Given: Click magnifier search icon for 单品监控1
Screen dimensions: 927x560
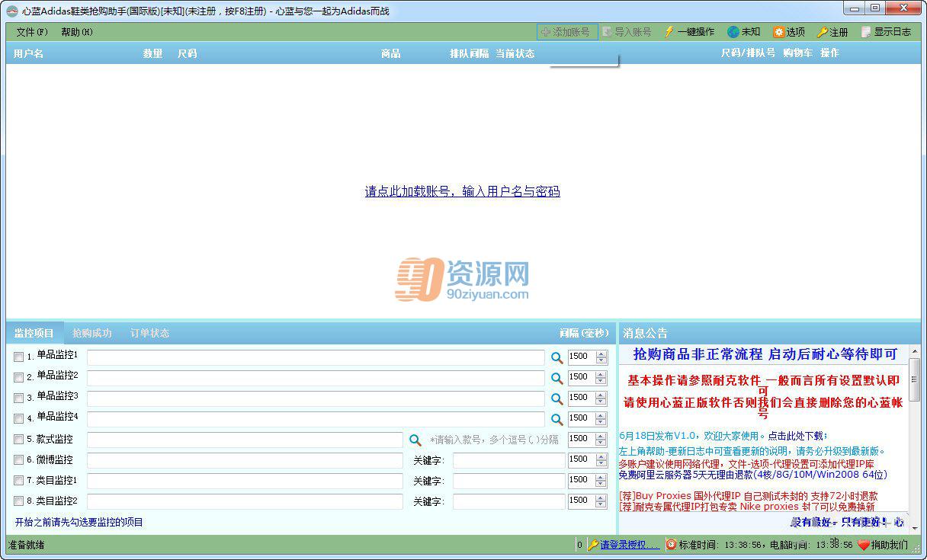Looking at the screenshot, I should point(557,357).
